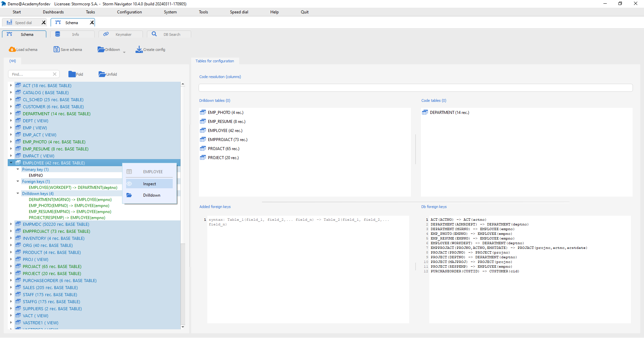Close the Speed dial tab
Screen dimensions: 644x338
point(44,23)
